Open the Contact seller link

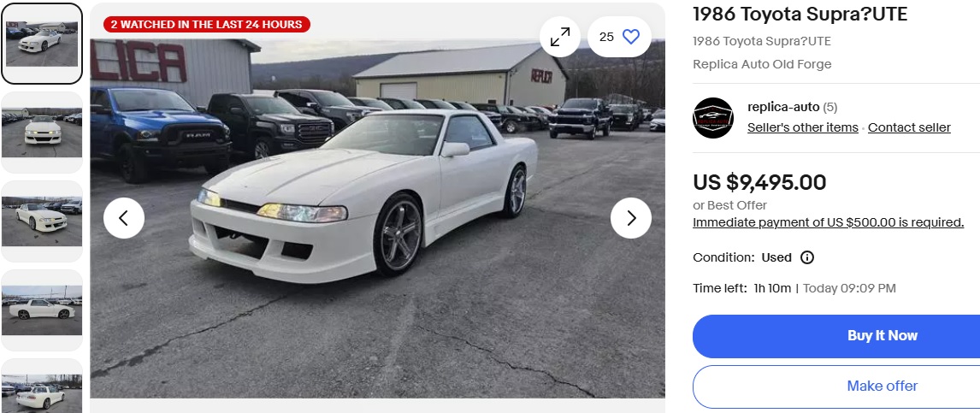(x=909, y=127)
